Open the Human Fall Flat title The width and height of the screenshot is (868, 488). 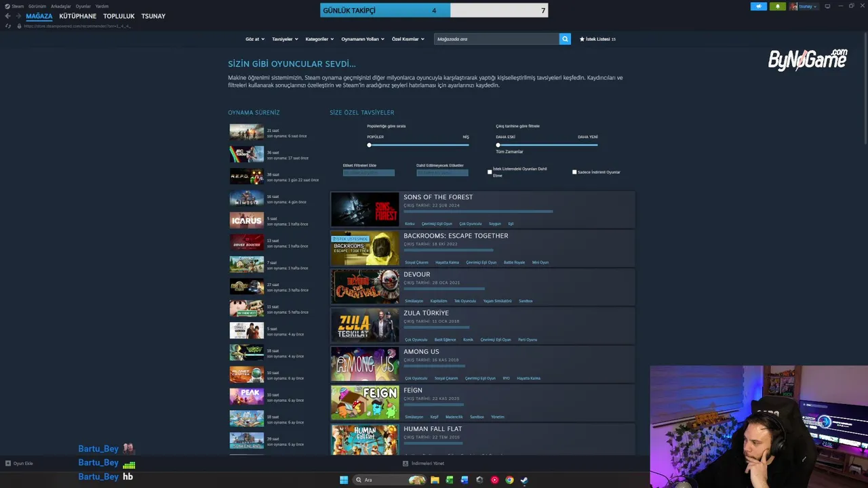click(x=433, y=429)
